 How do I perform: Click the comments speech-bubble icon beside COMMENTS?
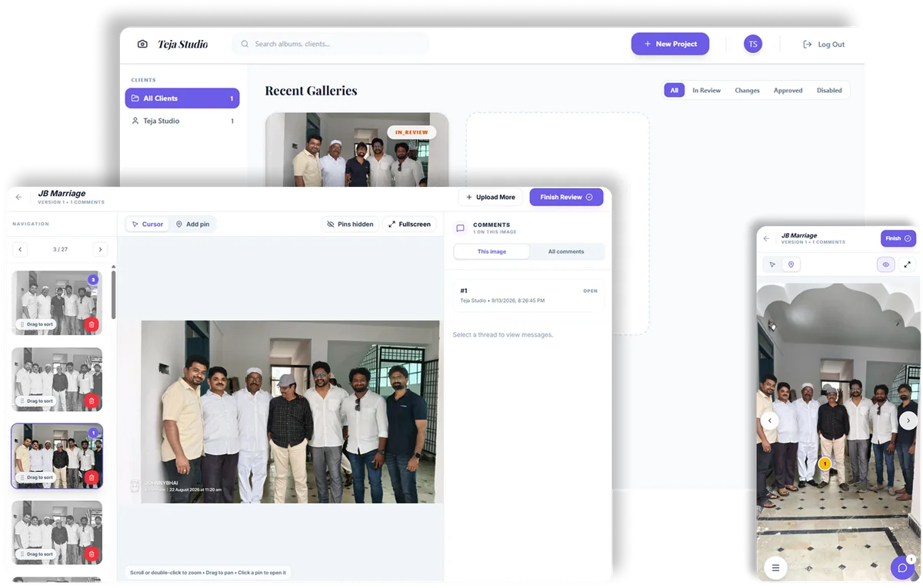[x=461, y=228]
